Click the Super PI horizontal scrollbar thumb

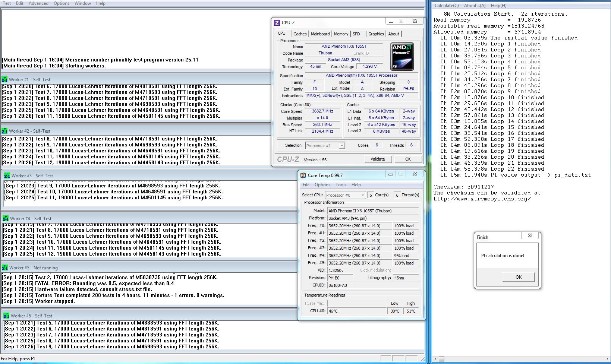442,359
